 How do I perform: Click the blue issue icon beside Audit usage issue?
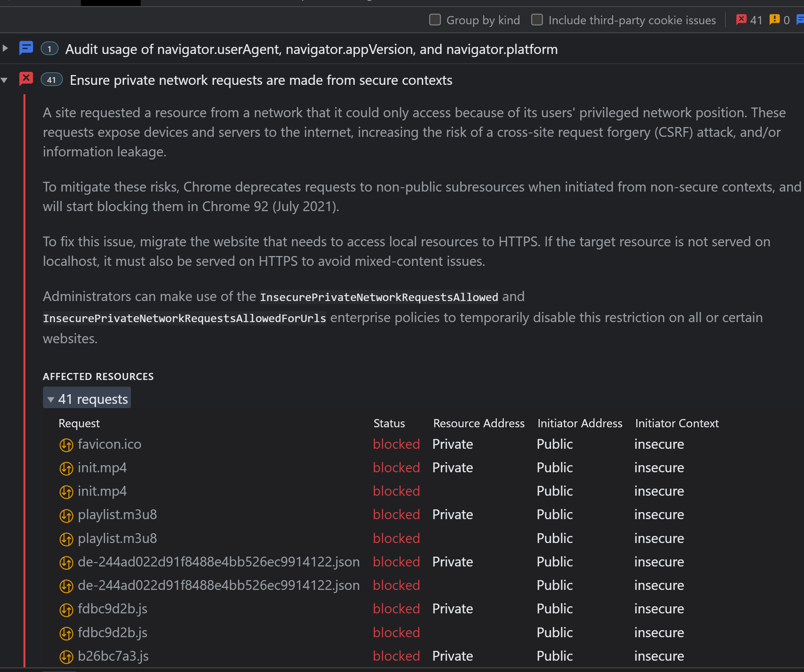tap(26, 48)
